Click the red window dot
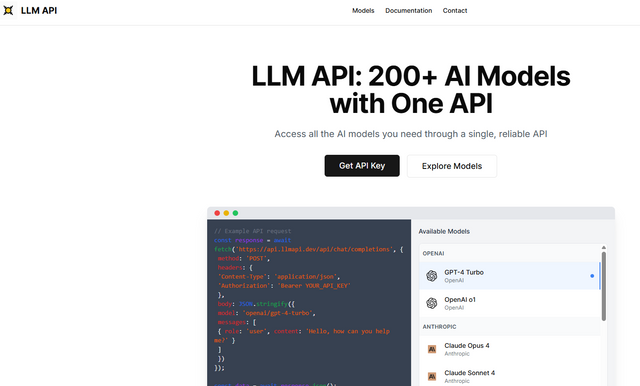Screen dimensions: 640x386 (217, 213)
